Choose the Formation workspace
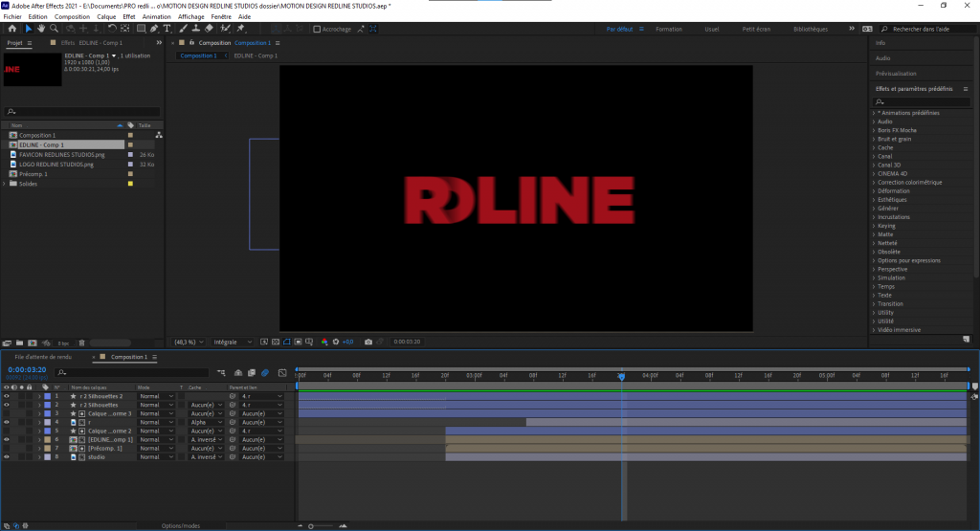Screen dimensions: 980x531 669,30
